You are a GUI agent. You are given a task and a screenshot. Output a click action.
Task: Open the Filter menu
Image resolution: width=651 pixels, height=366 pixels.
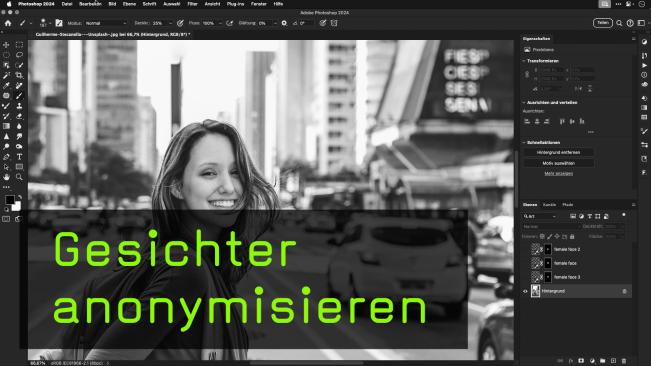tap(192, 4)
